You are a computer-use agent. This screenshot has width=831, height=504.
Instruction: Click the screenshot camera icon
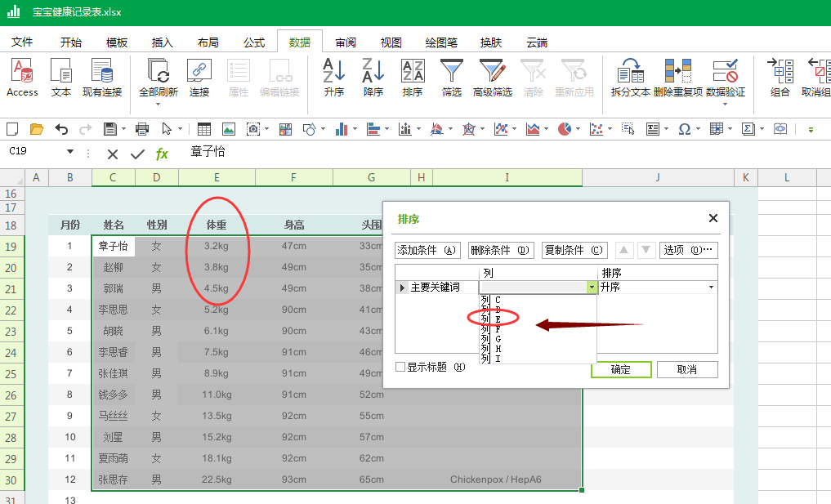pos(253,129)
